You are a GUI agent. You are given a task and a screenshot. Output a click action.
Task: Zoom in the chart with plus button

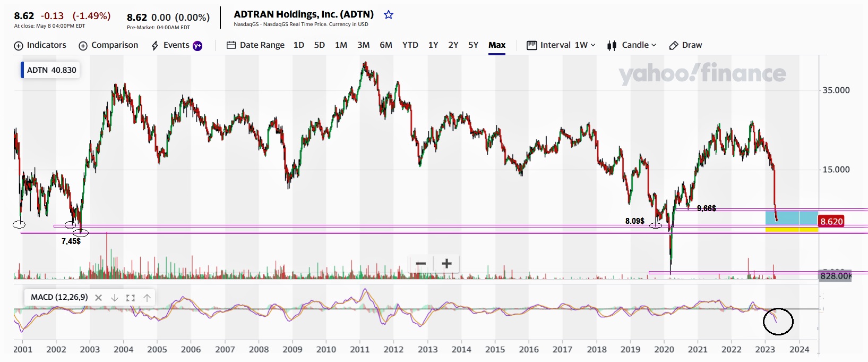[446, 264]
